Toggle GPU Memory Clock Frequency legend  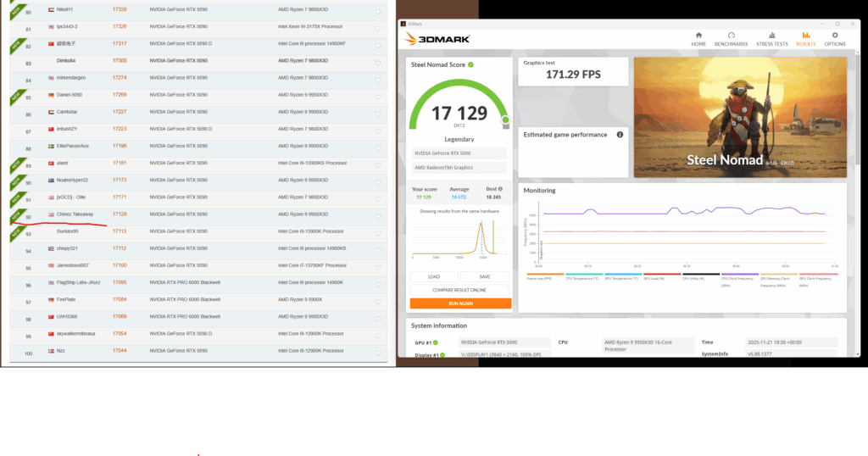(779, 280)
